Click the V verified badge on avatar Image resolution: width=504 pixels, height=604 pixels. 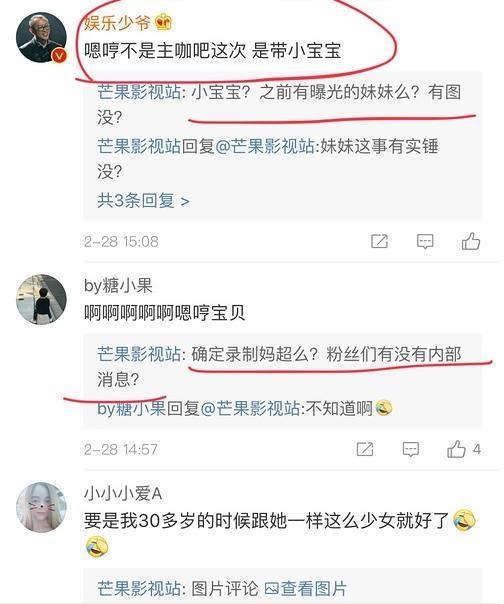[x=59, y=55]
